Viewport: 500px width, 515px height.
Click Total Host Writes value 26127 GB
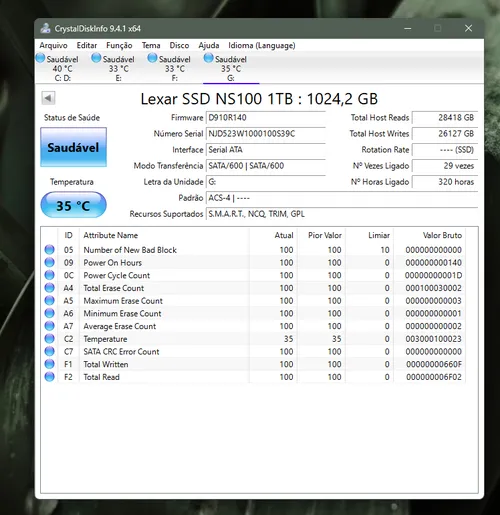point(445,134)
